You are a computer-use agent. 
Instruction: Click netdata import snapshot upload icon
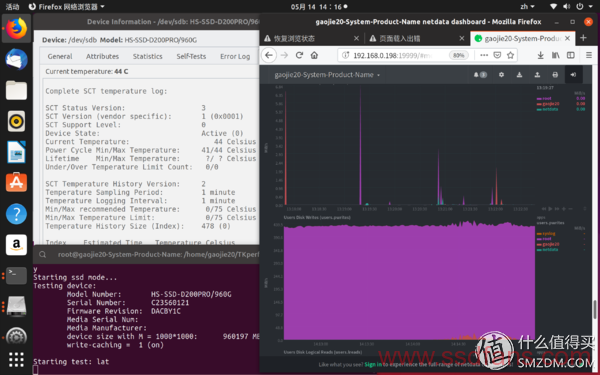pyautogui.click(x=537, y=75)
